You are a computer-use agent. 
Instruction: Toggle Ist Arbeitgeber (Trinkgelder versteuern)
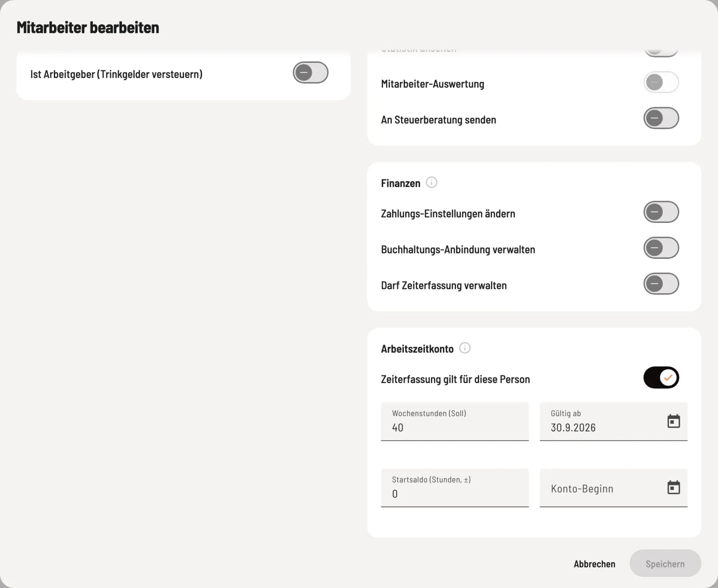[311, 73]
